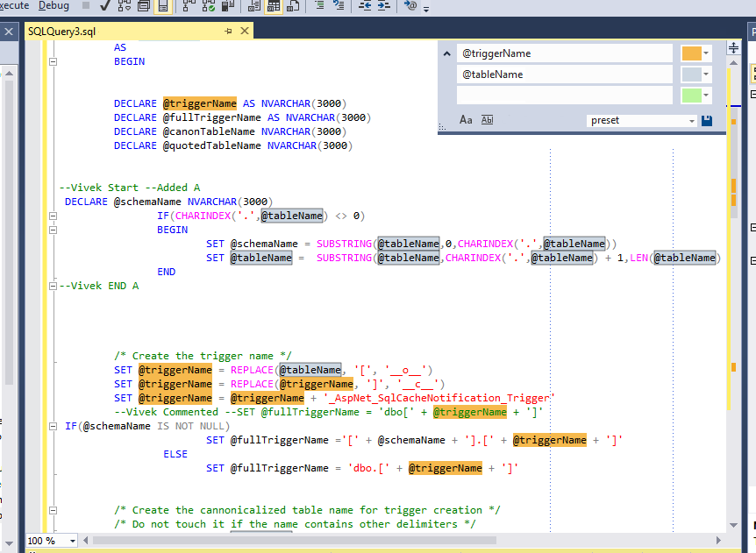Toggle Whole Word matching in highlight panel
Screen dimensions: 756x553
pos(487,120)
